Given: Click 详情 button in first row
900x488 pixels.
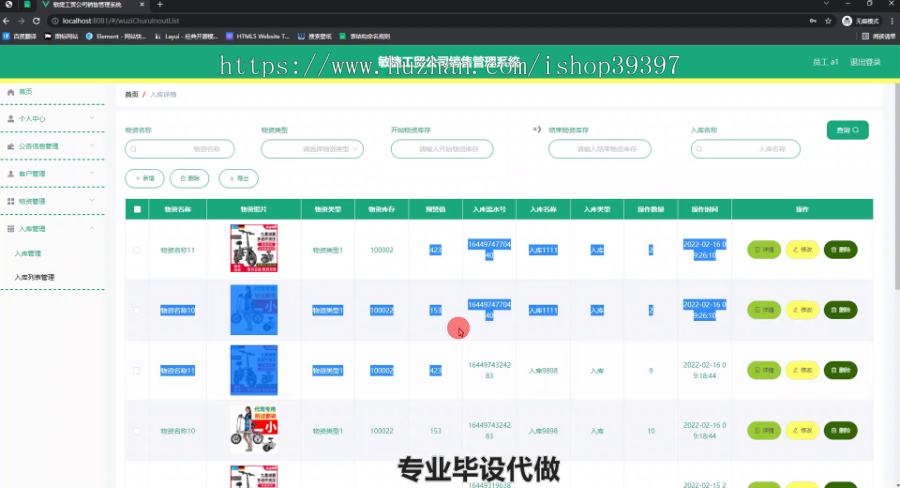Looking at the screenshot, I should point(764,250).
